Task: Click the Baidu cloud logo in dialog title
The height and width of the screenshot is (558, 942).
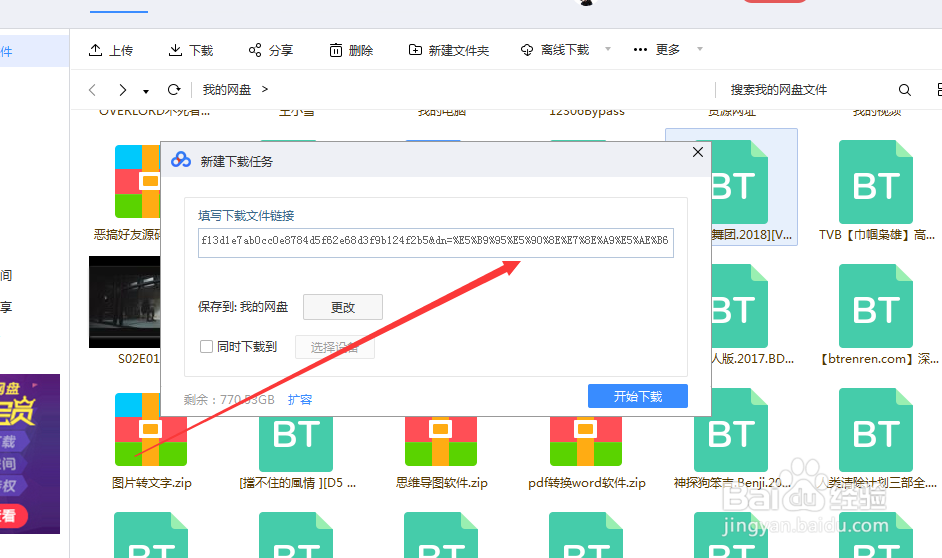Action: pos(181,160)
